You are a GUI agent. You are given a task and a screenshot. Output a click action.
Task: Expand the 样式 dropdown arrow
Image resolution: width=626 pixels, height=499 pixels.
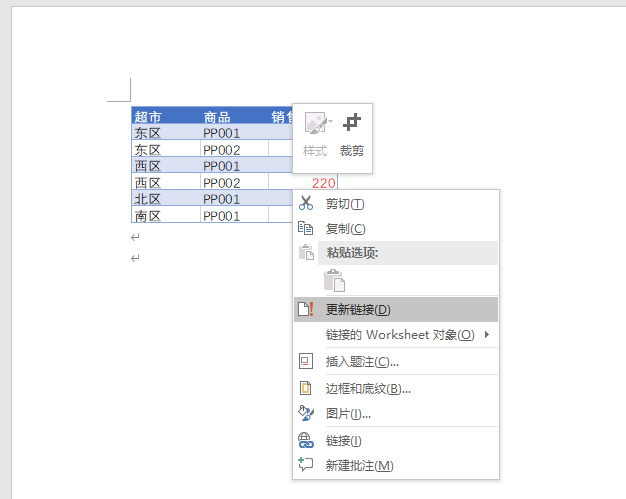coord(331,121)
